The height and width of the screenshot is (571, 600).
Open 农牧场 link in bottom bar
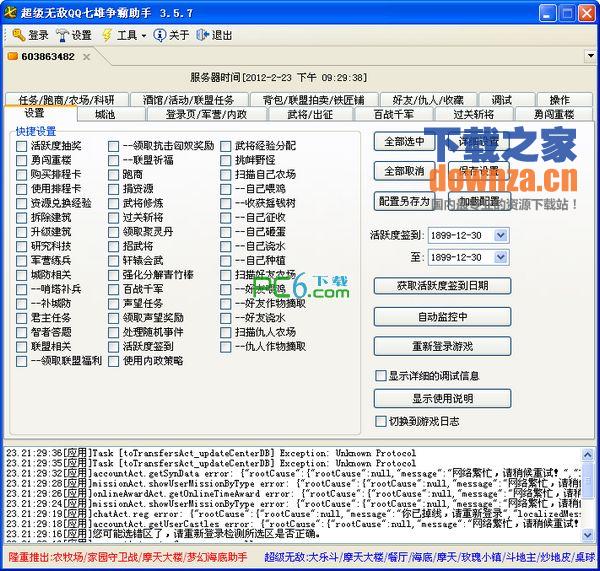pyautogui.click(x=68, y=557)
